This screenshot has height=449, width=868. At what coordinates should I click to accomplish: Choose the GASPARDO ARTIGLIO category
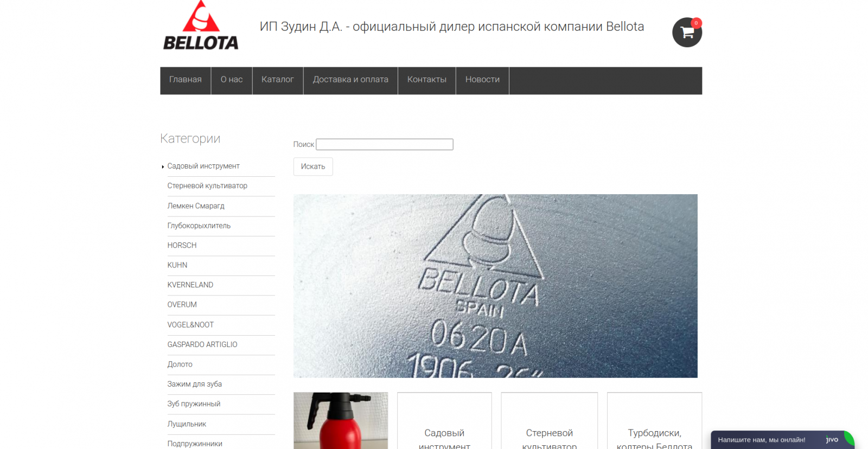202,345
